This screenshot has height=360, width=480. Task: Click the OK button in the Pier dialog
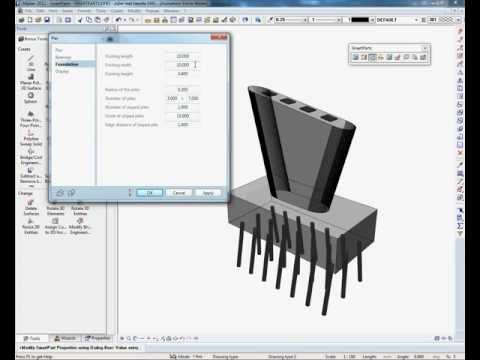[149, 193]
